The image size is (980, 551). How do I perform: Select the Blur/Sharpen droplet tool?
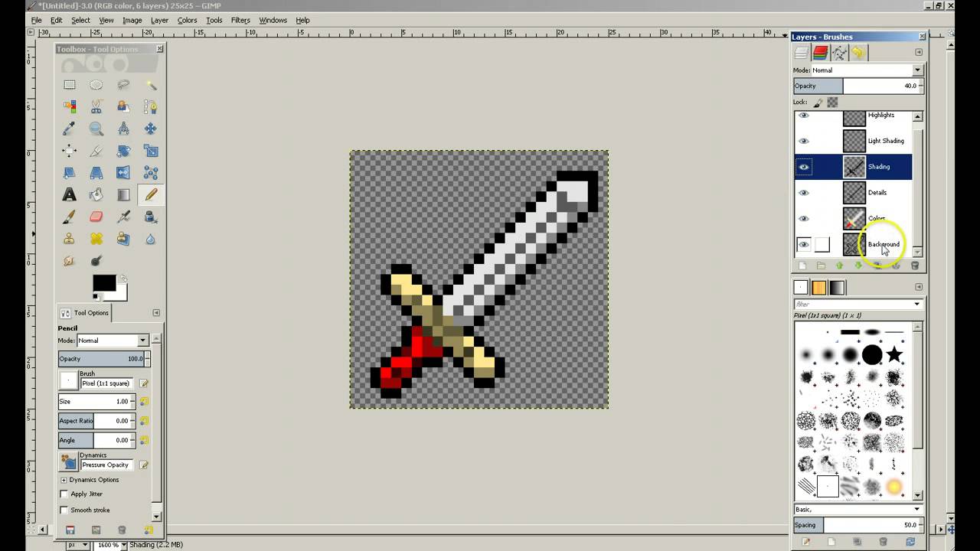[151, 239]
